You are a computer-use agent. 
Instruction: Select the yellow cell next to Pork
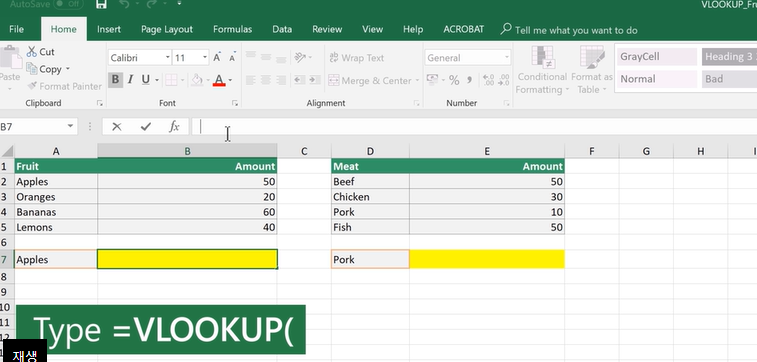coord(487,259)
